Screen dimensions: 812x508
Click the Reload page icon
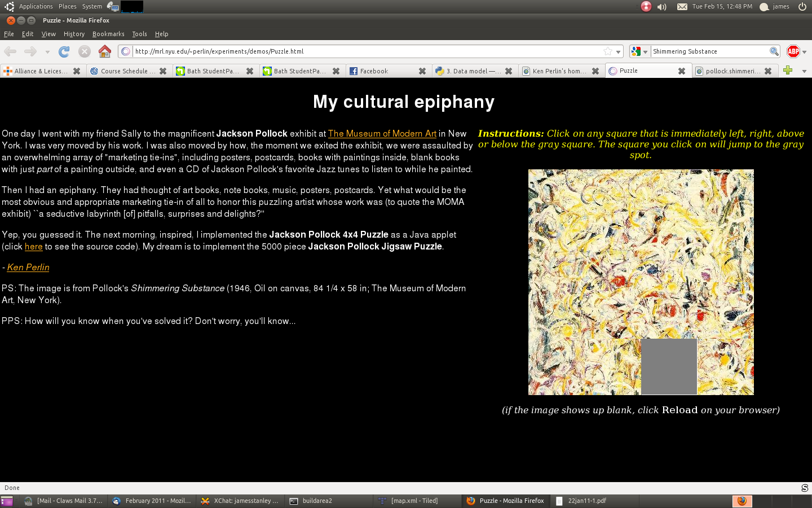click(x=64, y=51)
